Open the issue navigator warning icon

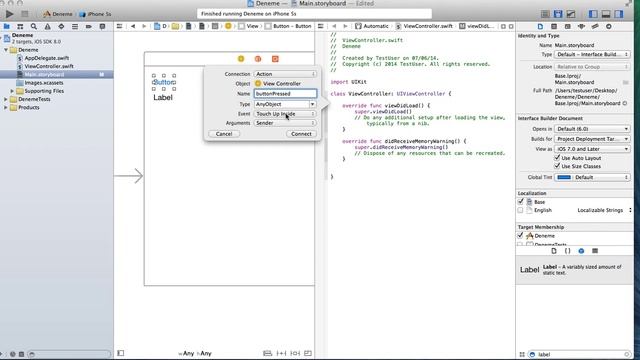[x=47, y=27]
